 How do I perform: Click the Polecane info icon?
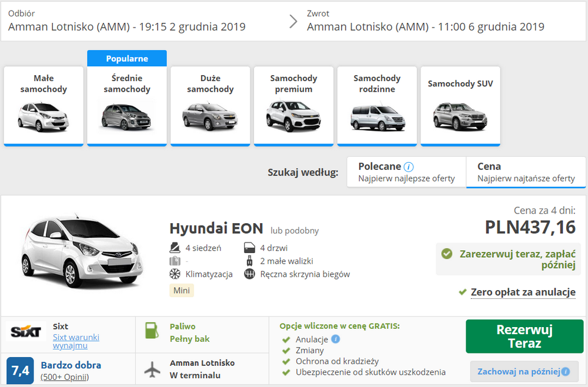[x=409, y=167]
